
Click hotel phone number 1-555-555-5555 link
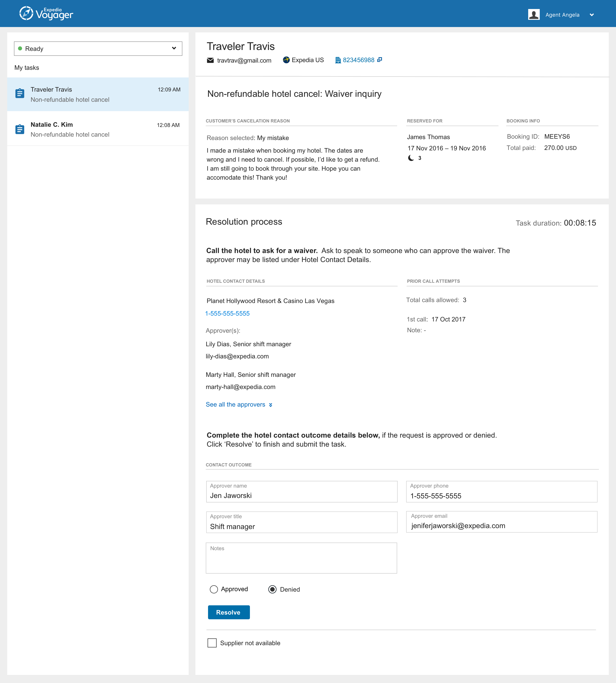click(x=227, y=313)
